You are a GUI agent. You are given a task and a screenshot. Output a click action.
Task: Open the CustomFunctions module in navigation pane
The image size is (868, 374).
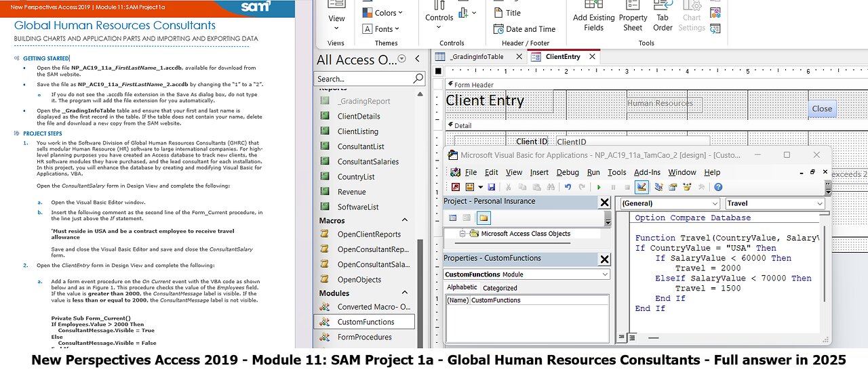(366, 322)
